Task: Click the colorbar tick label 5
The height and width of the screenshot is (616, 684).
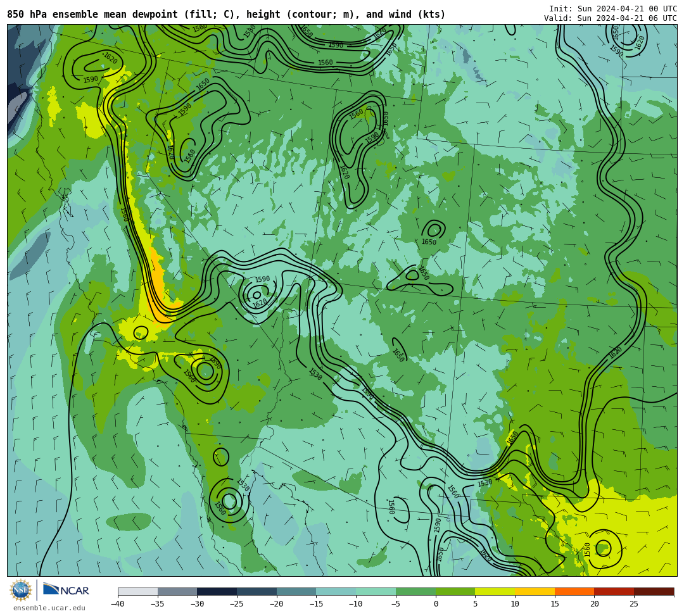Action: [475, 604]
